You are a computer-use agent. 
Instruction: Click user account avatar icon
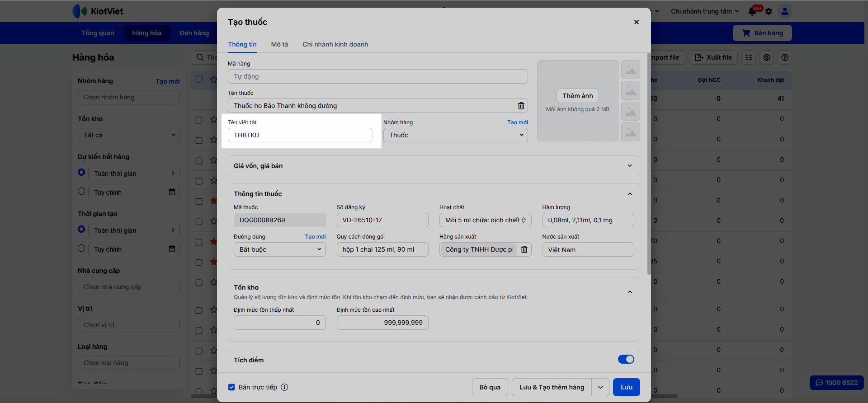point(785,11)
